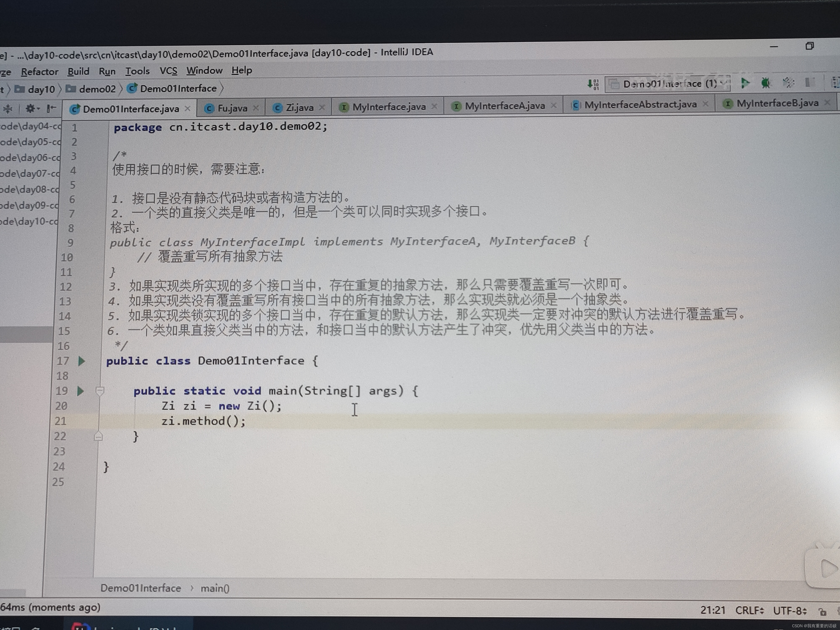
Task: Click main() in bottom editor breadcrumb
Action: pos(215,589)
